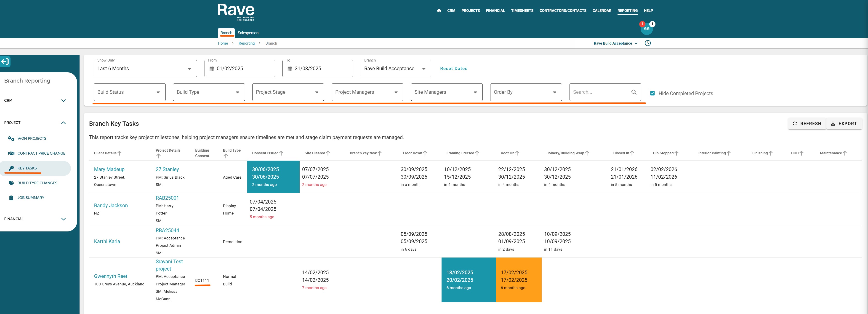Click the home icon in top navigation
868x314 pixels.
pos(439,11)
